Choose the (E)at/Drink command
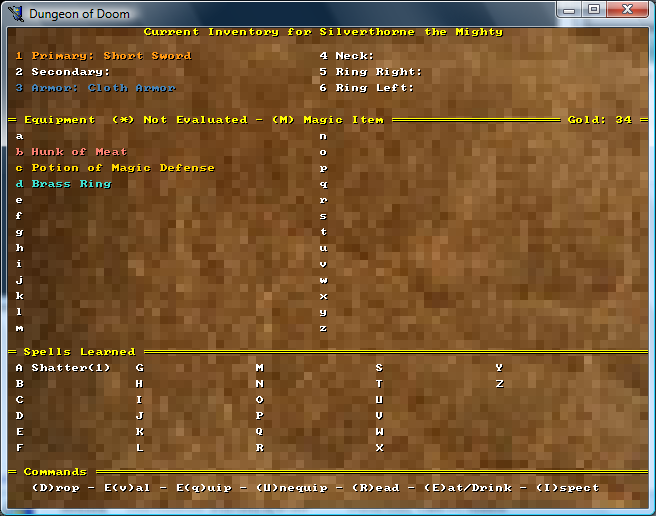 coord(469,488)
